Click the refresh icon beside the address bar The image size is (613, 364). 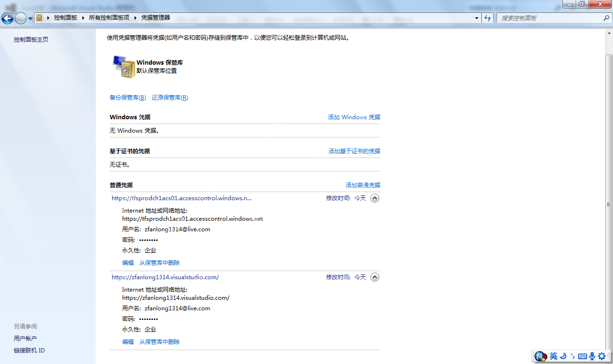pyautogui.click(x=487, y=18)
